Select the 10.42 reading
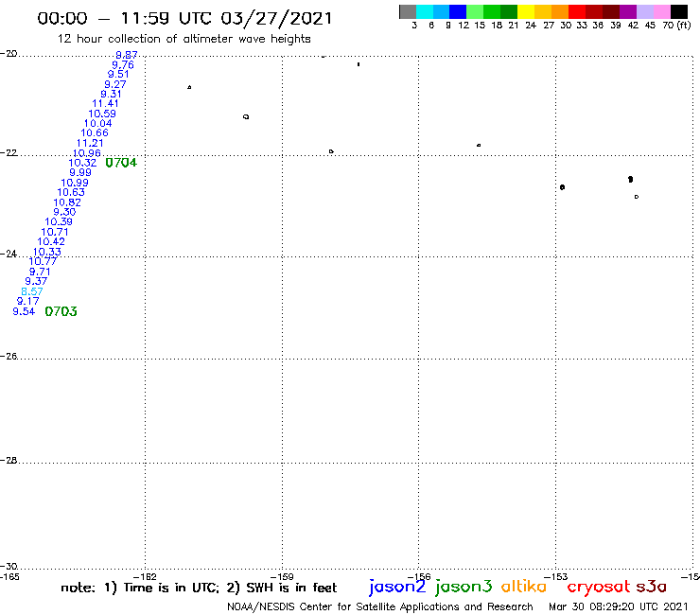Viewport: 700px width, 615px height. pos(51,241)
